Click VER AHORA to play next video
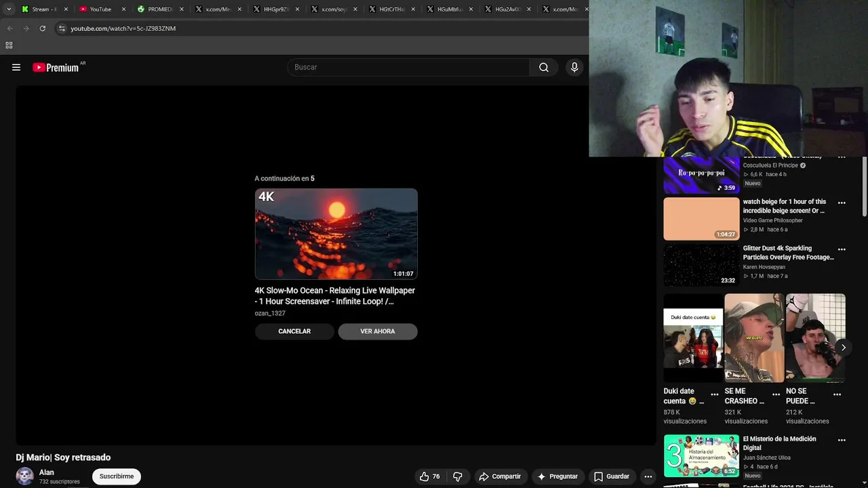 pos(378,331)
